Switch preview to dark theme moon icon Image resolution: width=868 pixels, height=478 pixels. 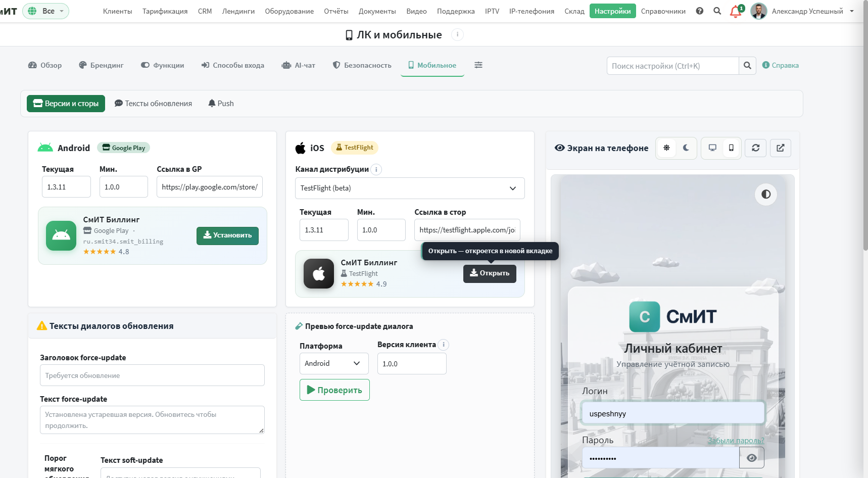tap(686, 148)
